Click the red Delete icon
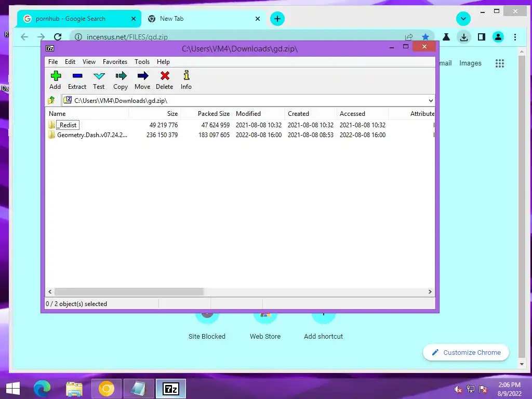Viewport: 532px width, 399px height. (165, 76)
